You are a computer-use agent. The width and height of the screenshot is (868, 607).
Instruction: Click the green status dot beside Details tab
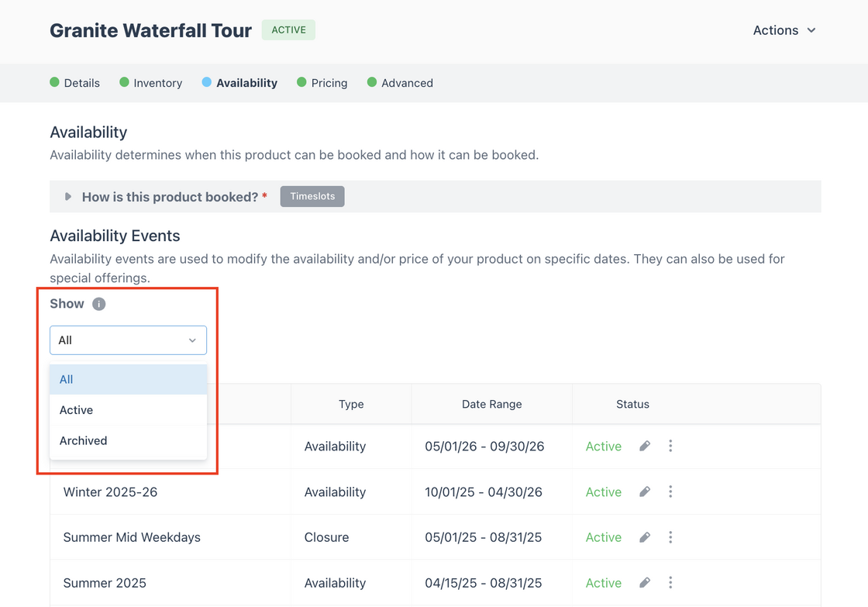[54, 82]
